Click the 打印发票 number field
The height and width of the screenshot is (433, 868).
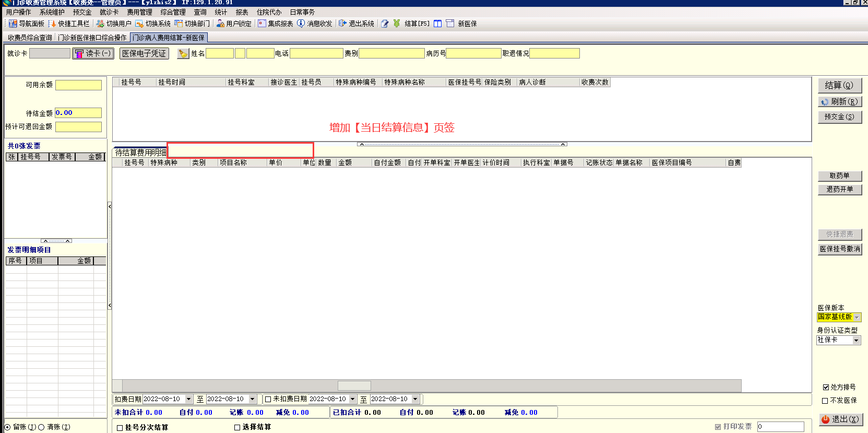[781, 427]
